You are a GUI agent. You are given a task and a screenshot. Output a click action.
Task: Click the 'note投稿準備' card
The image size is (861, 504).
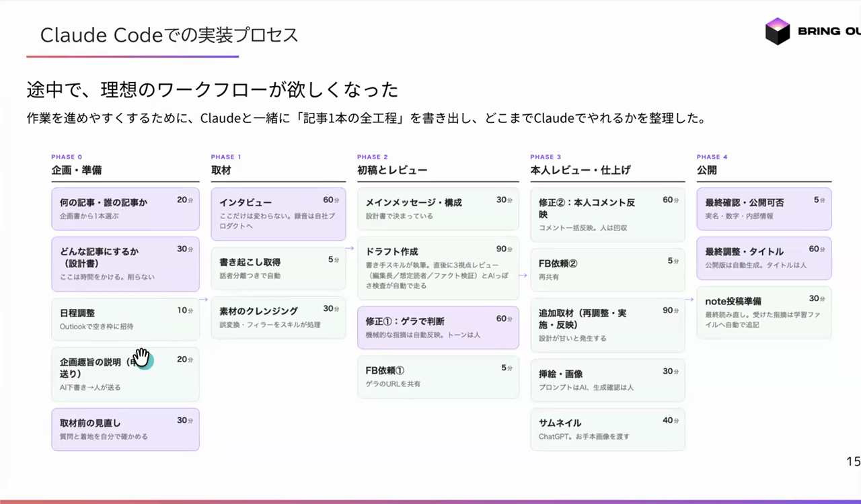pyautogui.click(x=764, y=312)
